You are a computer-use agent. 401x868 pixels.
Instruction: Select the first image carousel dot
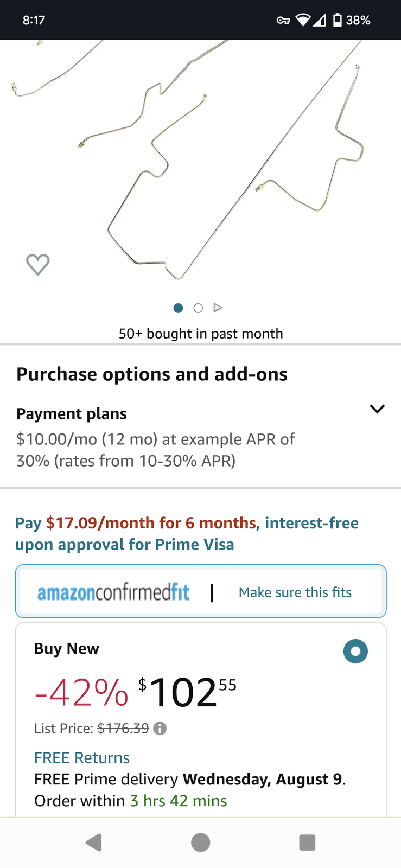pos(178,308)
